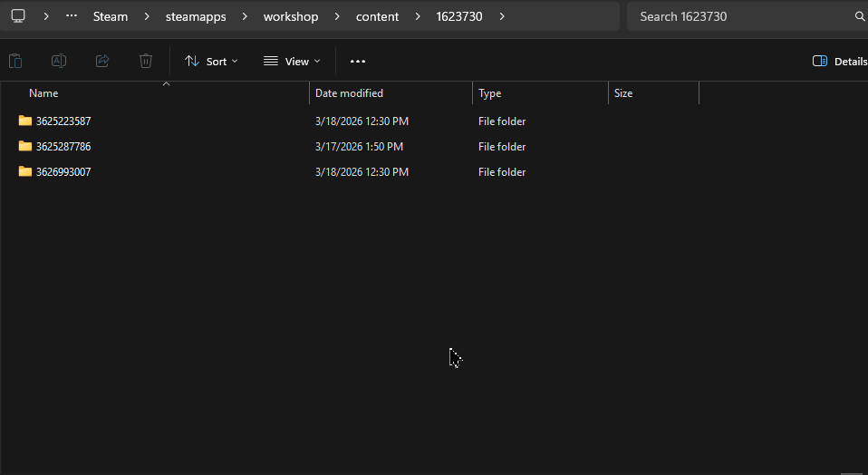Click the paste clipboard icon
Viewport: 868px width, 475px height.
pos(15,61)
